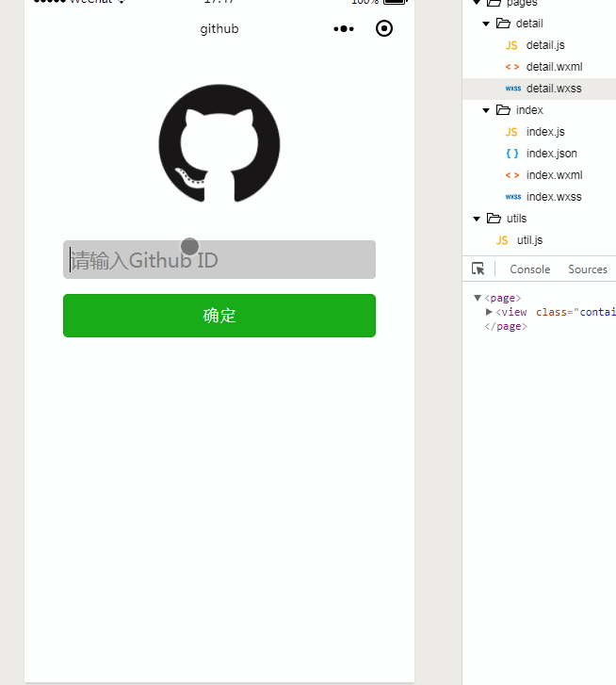The image size is (616, 685).
Task: Click the GitHub Octocat logo image
Action: 219,143
